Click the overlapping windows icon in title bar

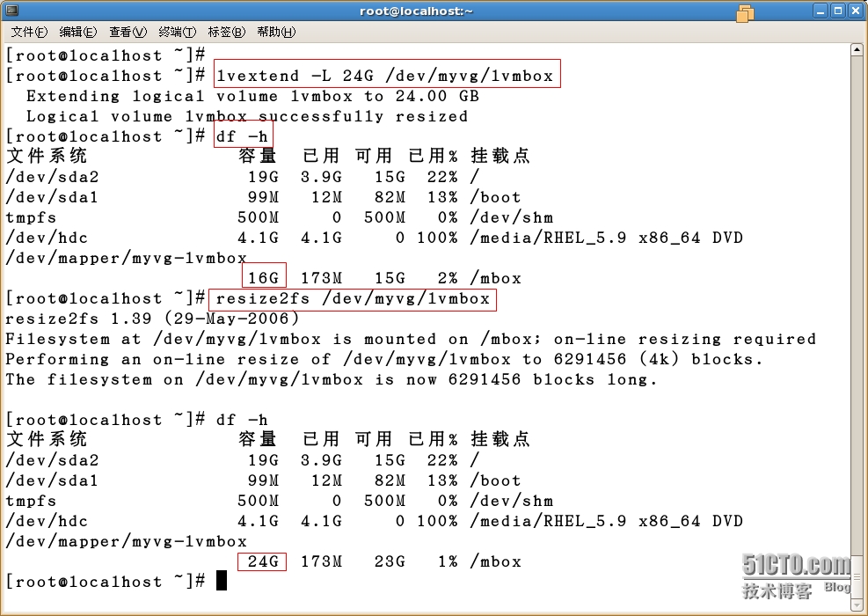pyautogui.click(x=745, y=13)
